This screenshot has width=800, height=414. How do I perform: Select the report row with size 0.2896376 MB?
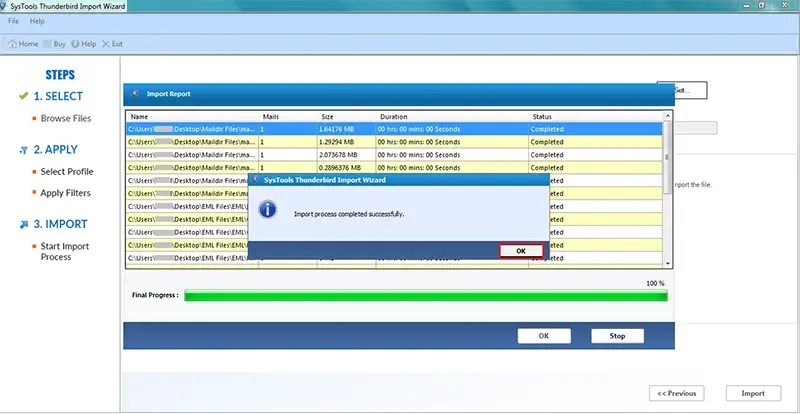pyautogui.click(x=394, y=167)
